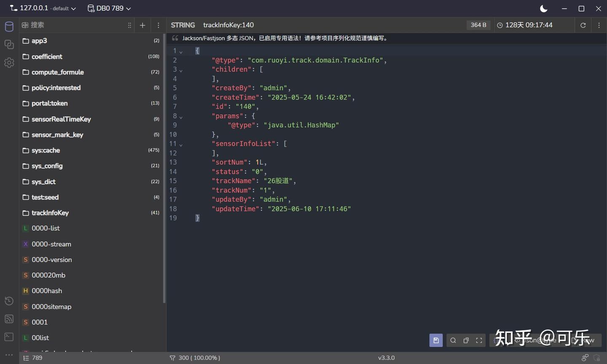Expand the test:seed folder

point(91,197)
